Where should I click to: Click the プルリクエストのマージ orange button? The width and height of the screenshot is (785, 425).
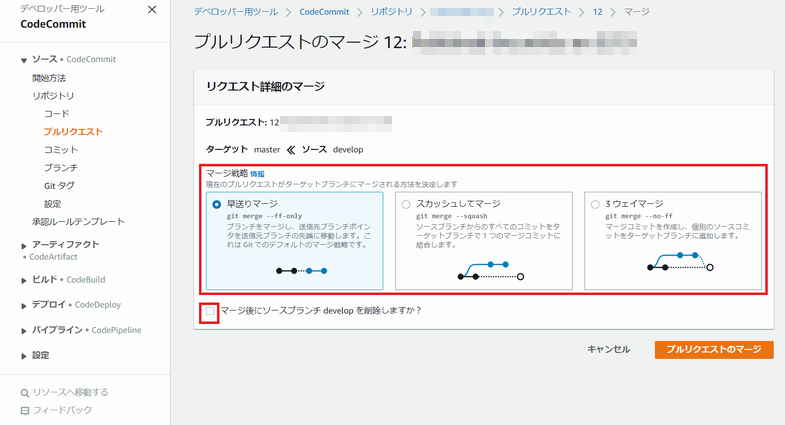[714, 349]
